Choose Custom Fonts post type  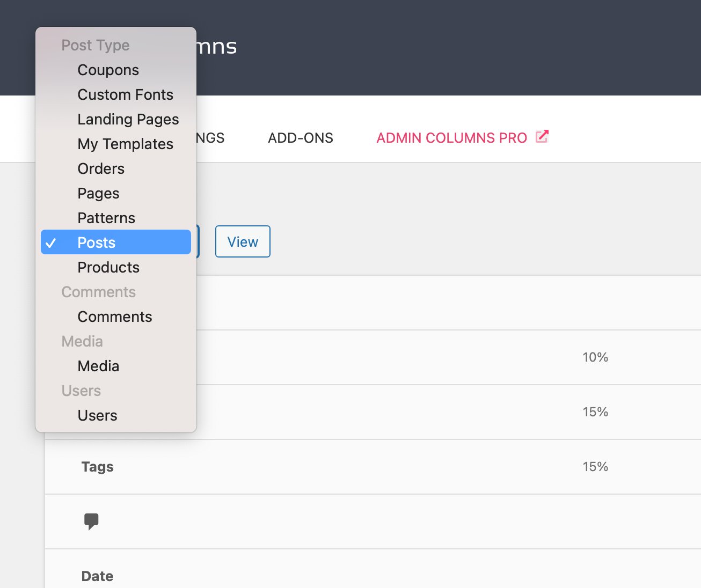coord(125,94)
